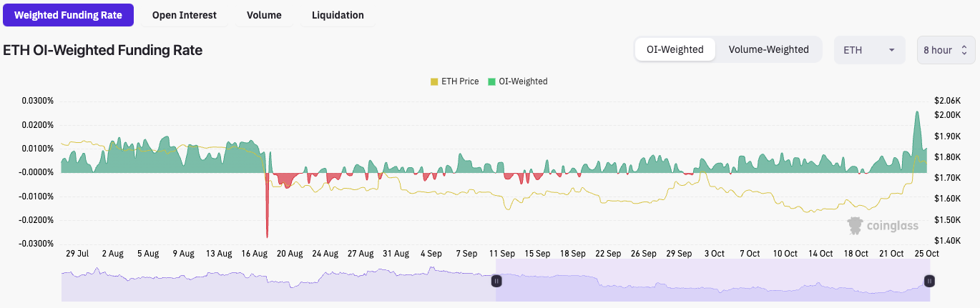The width and height of the screenshot is (980, 308).
Task: Click the yellow ETH Price legend swatch
Action: pos(434,81)
